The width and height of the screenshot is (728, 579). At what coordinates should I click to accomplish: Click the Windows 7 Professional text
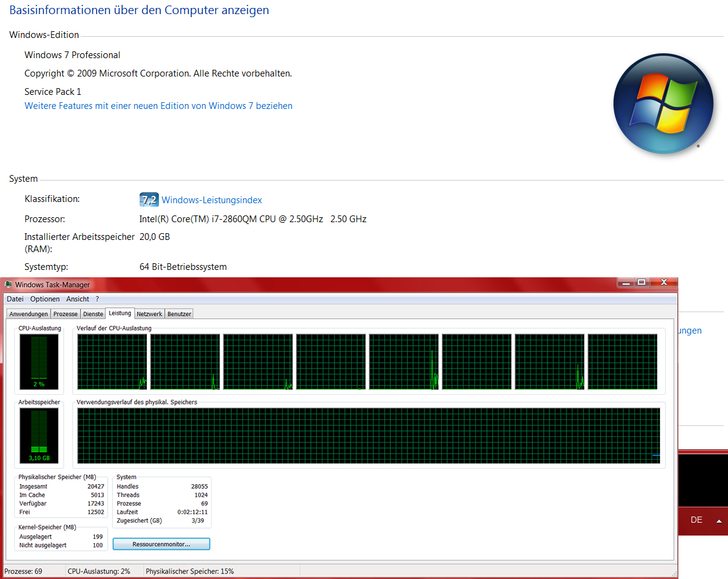coord(72,55)
